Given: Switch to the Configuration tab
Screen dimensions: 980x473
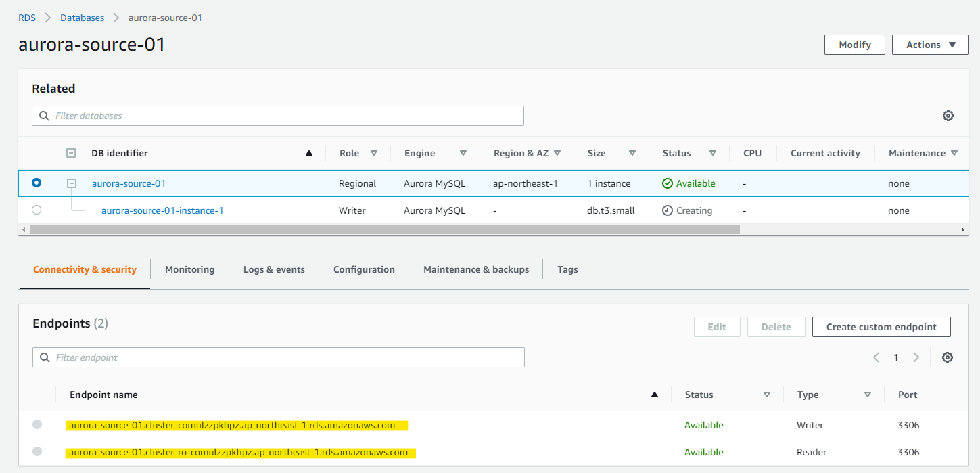Looking at the screenshot, I should tap(364, 269).
